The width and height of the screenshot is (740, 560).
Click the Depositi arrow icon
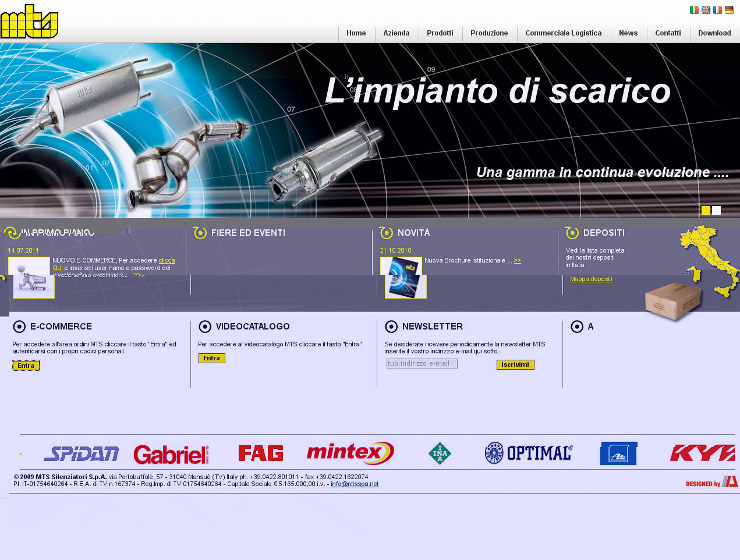(x=572, y=233)
